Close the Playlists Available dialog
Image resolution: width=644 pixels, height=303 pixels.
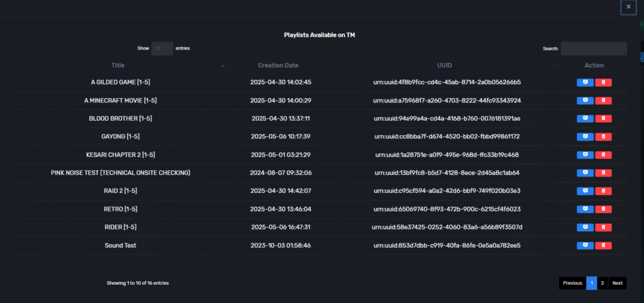coord(628,7)
